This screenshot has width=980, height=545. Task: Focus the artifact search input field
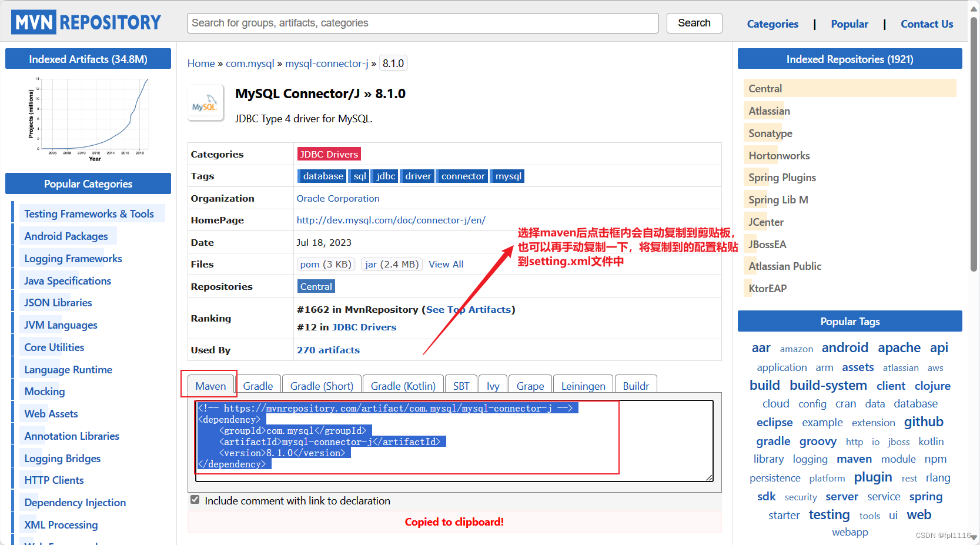[x=423, y=23]
